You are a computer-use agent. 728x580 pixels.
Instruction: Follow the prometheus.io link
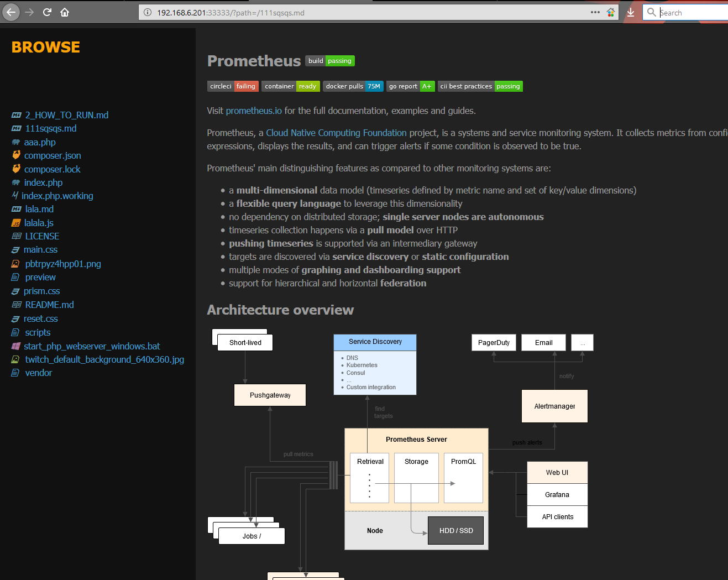254,111
